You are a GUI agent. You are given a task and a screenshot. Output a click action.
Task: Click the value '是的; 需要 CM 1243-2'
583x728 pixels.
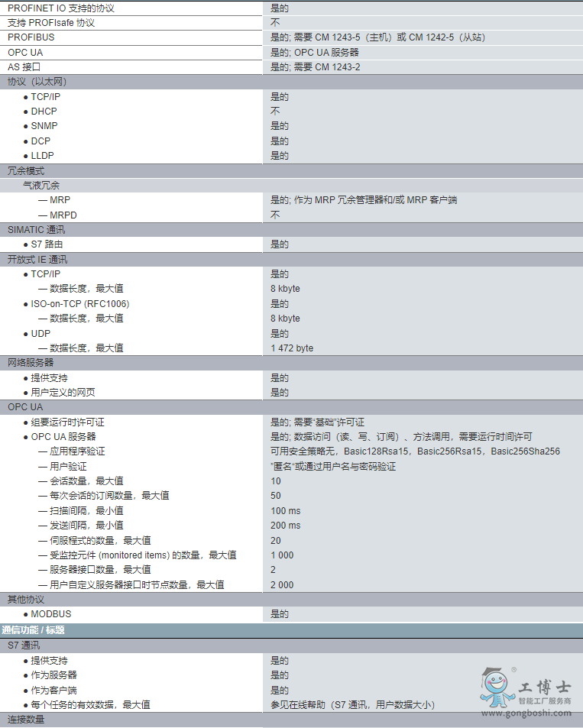pyautogui.click(x=316, y=67)
